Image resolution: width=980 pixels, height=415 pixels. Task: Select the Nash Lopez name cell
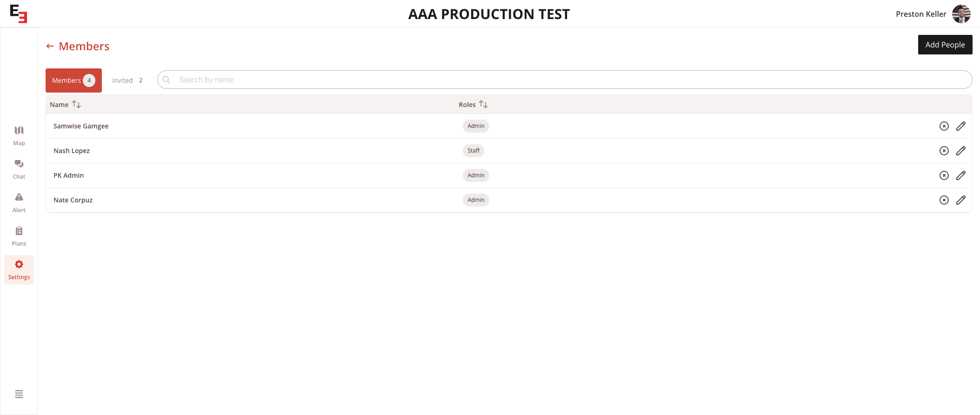(72, 151)
